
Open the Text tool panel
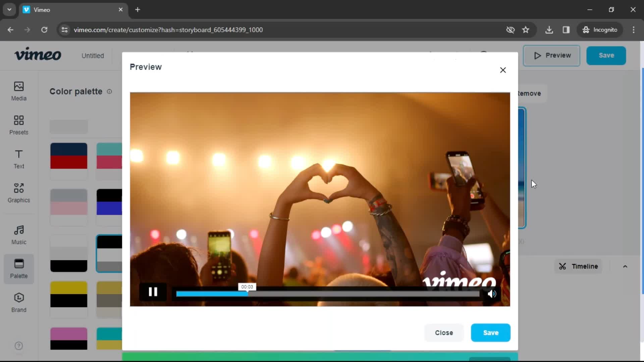coord(18,159)
